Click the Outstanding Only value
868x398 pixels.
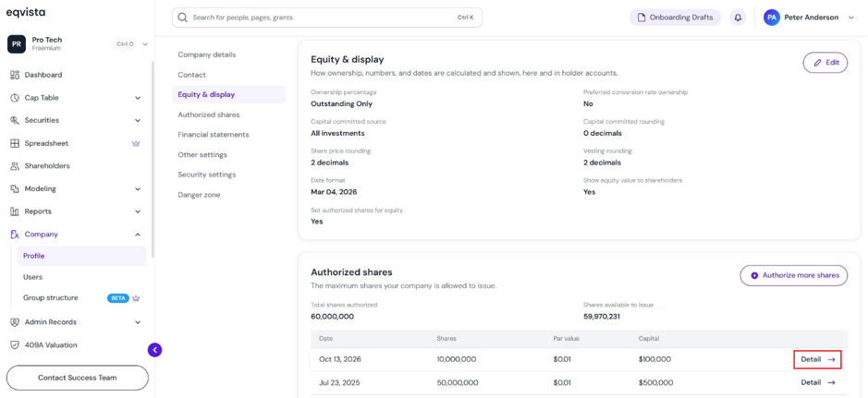coord(341,104)
